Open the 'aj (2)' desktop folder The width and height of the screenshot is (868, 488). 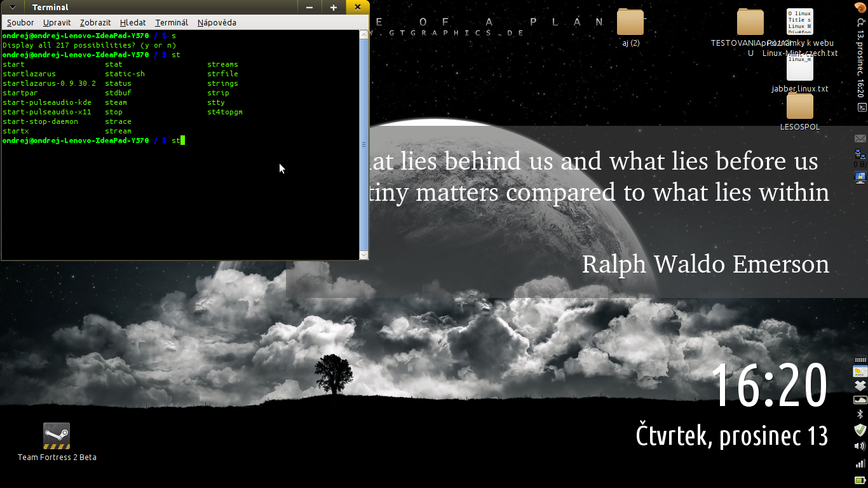point(630,22)
